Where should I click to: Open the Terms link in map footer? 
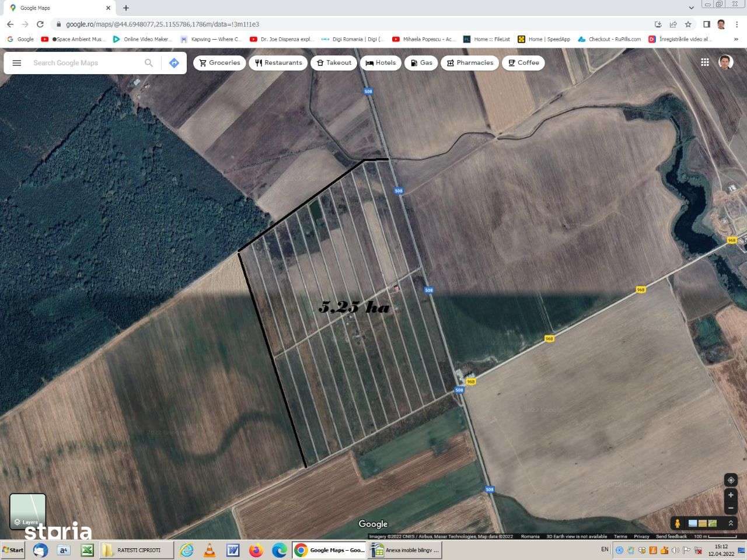click(620, 536)
